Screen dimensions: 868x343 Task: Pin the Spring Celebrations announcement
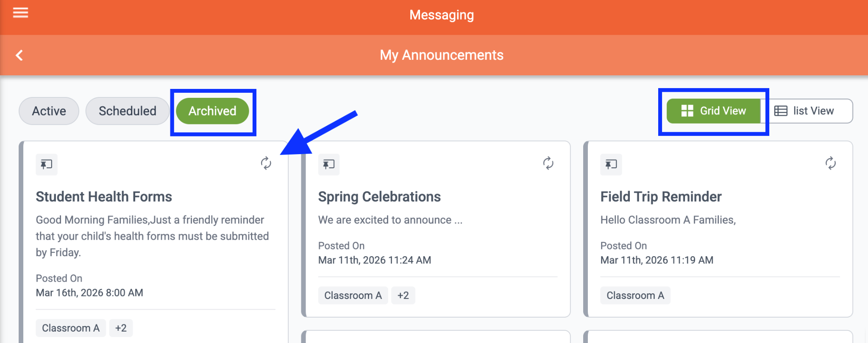point(328,164)
